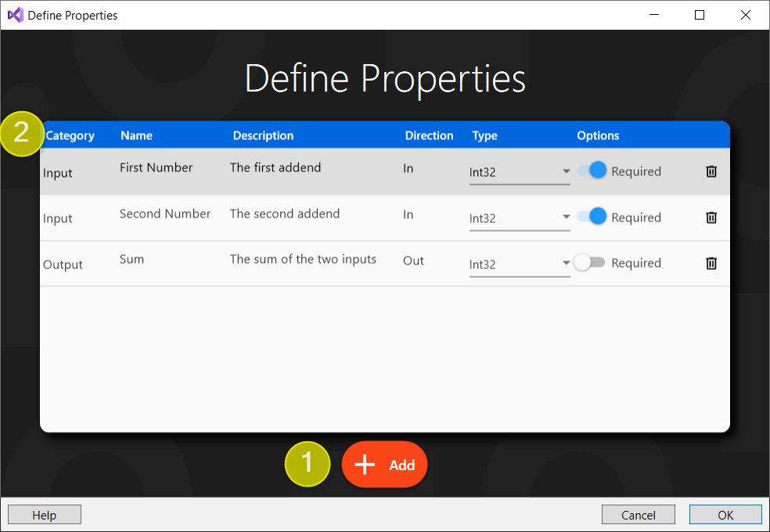Click trash icon for Sum property
The height and width of the screenshot is (532, 770).
(x=711, y=264)
